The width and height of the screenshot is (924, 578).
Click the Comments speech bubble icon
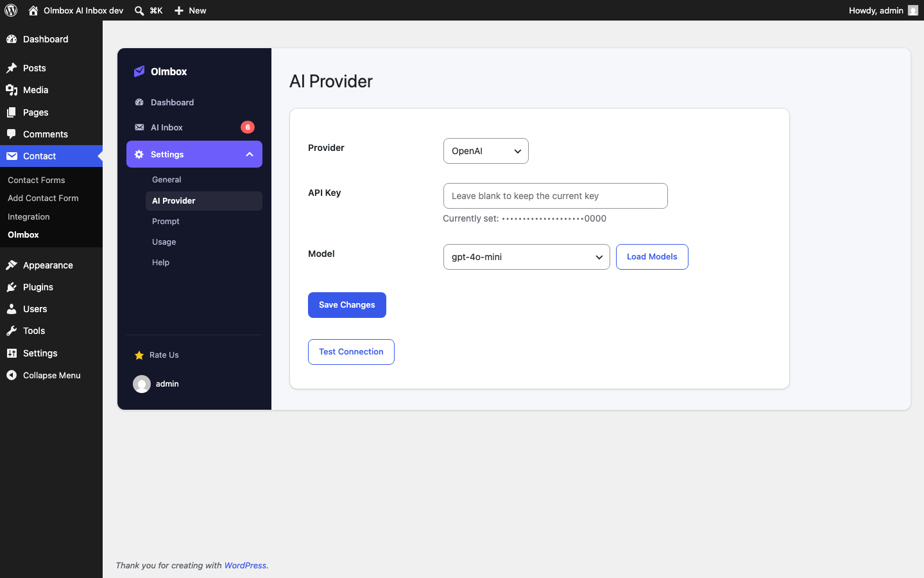coord(12,134)
